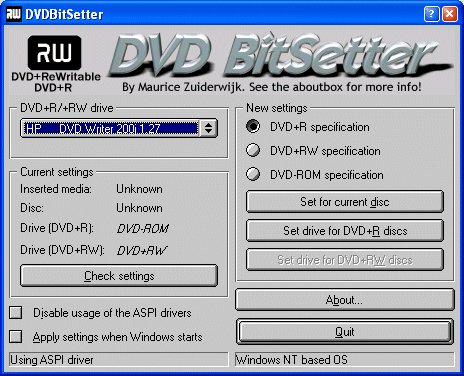Select DVD+RW specification option
The image size is (464, 376).
coord(253,151)
